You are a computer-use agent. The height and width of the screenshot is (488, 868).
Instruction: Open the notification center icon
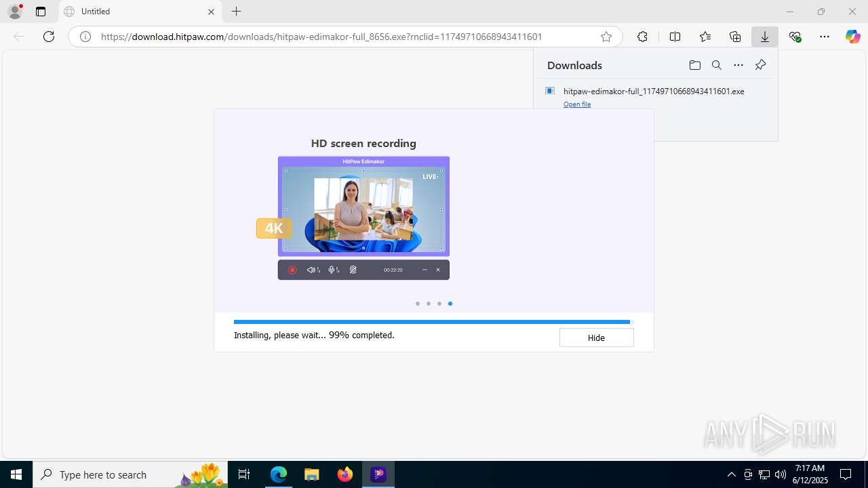[846, 474]
